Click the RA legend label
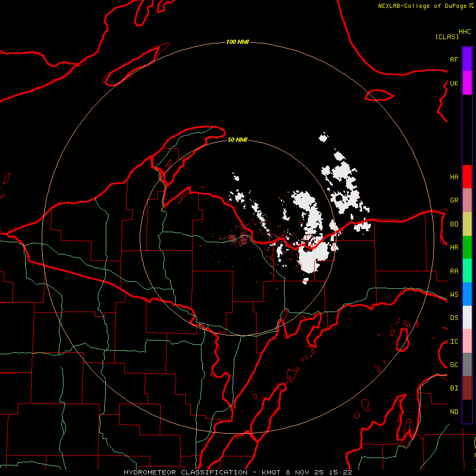Image resolution: width=476 pixels, height=476 pixels. click(454, 271)
